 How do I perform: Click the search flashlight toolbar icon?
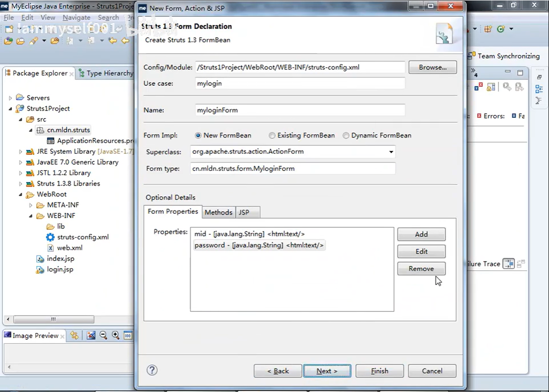(33, 41)
